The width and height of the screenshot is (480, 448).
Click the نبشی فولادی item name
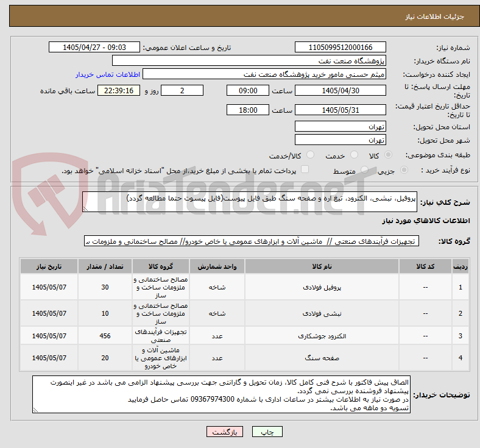(322, 313)
